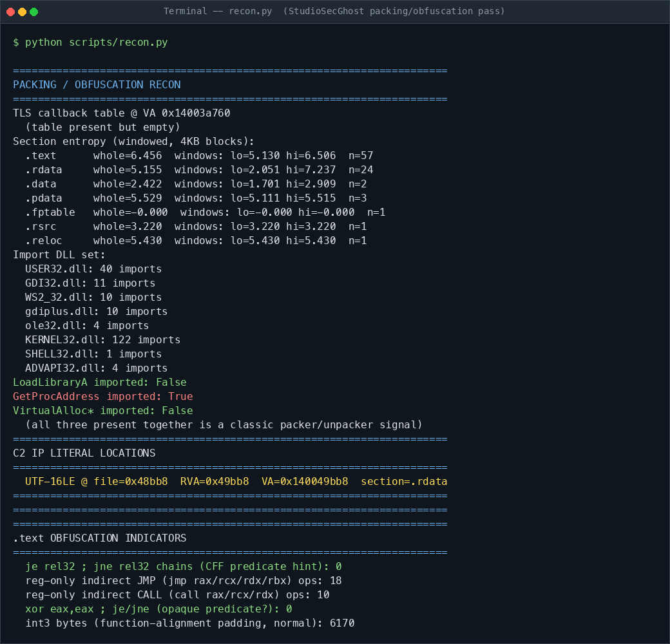Click red 'GetProcAddress imported: True' line
Screen dimensions: 670x644
pos(102,396)
